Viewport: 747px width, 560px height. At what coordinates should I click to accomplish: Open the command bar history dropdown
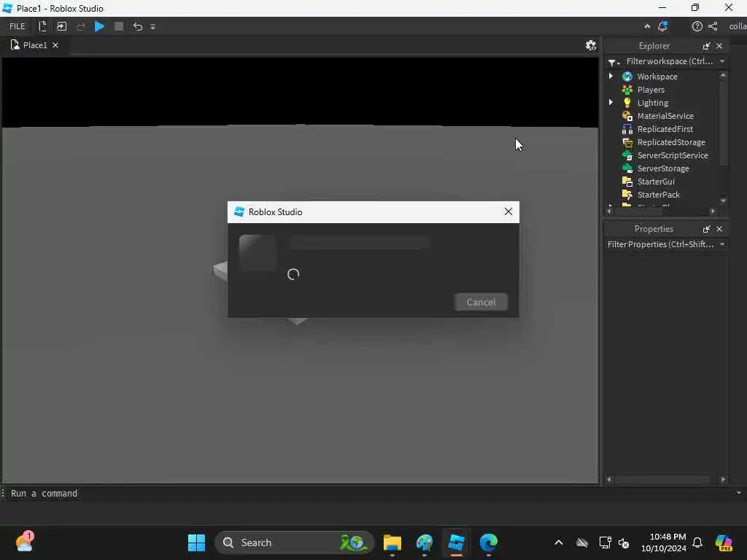point(739,493)
